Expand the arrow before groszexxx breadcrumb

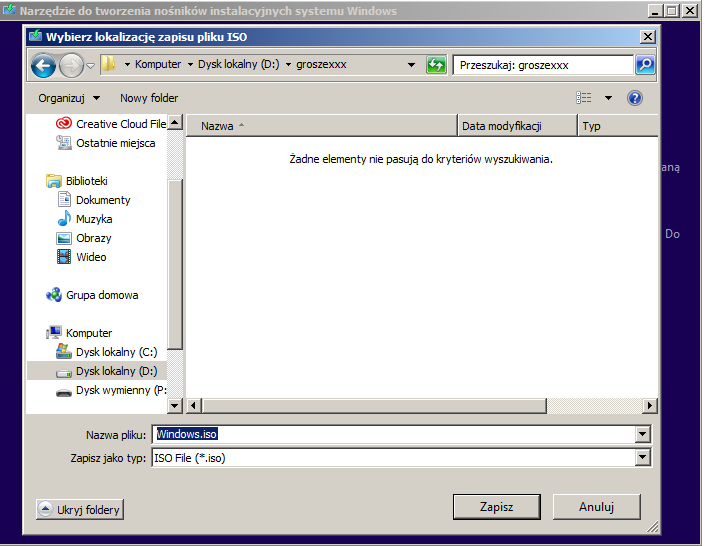[x=288, y=65]
